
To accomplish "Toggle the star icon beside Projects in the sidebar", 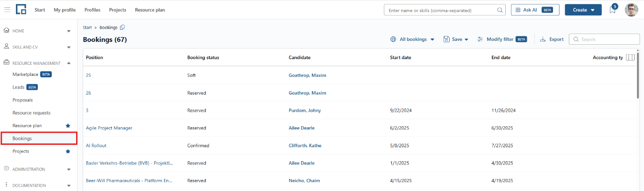I will coord(68,151).
